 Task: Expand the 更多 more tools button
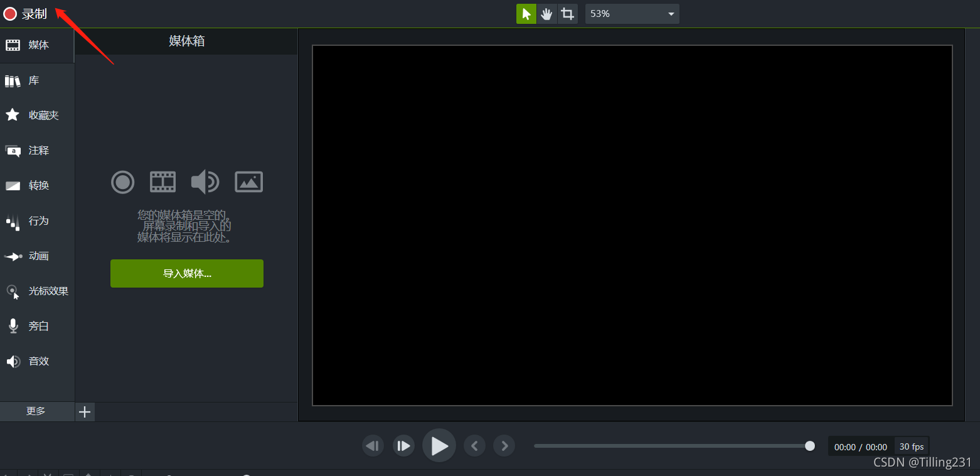pos(36,411)
